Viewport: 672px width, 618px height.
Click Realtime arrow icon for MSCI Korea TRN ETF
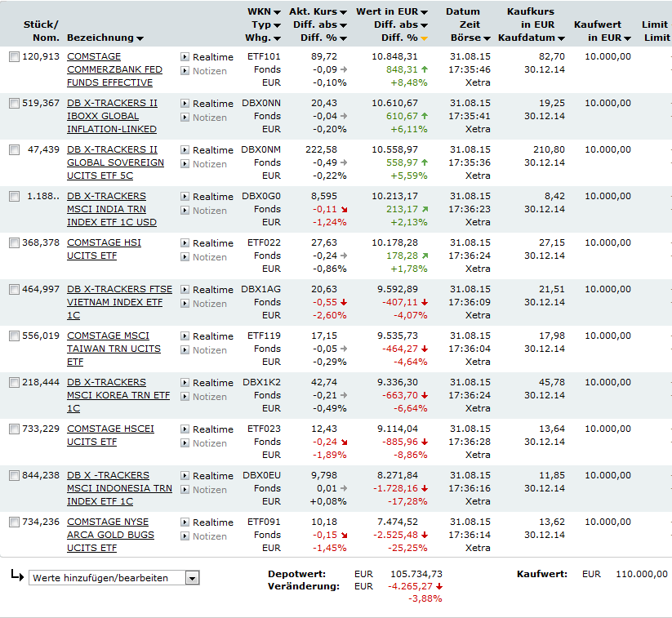point(185,382)
